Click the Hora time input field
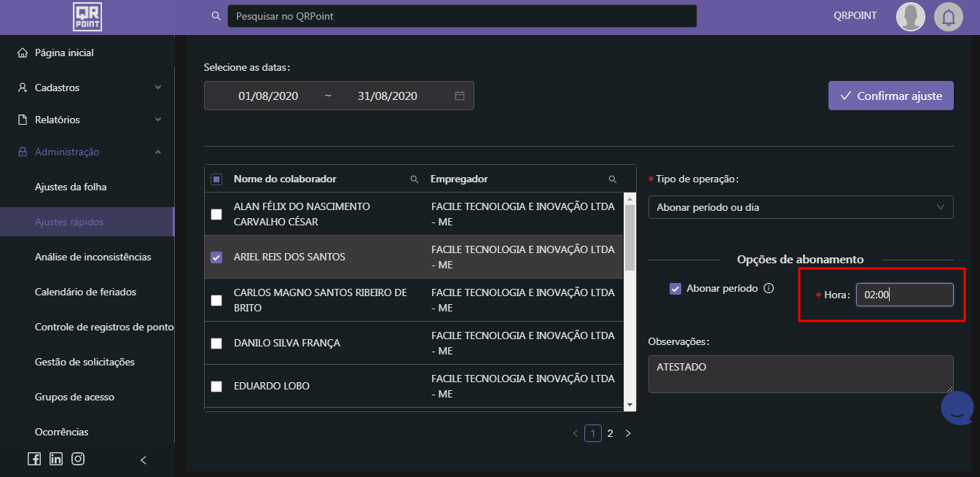The width and height of the screenshot is (980, 477). point(903,295)
